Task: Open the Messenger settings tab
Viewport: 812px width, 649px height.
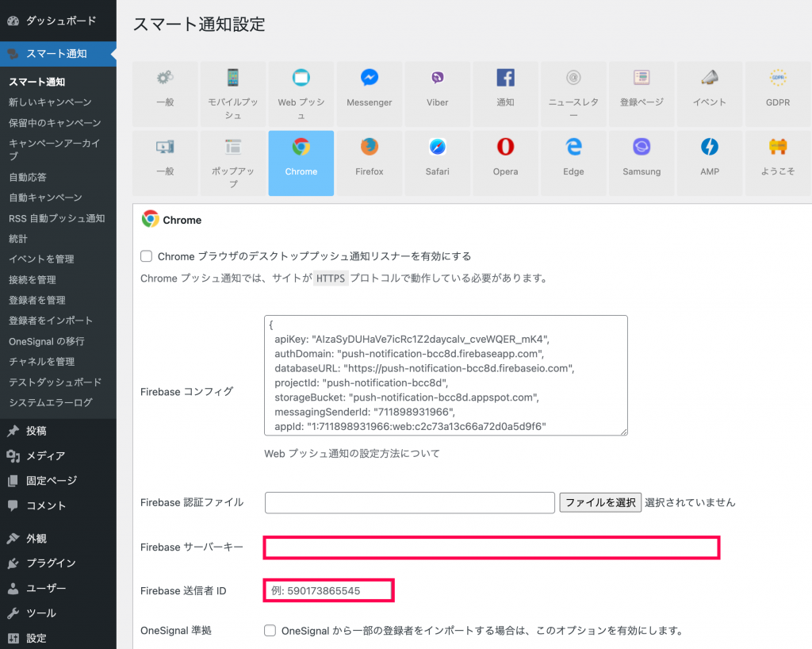Action: (x=370, y=94)
